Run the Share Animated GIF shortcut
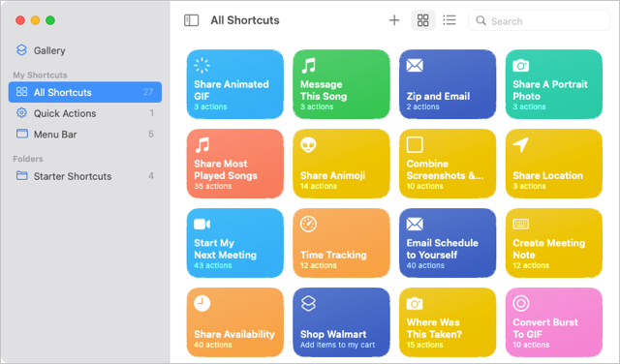This screenshot has width=620, height=364. click(x=234, y=84)
